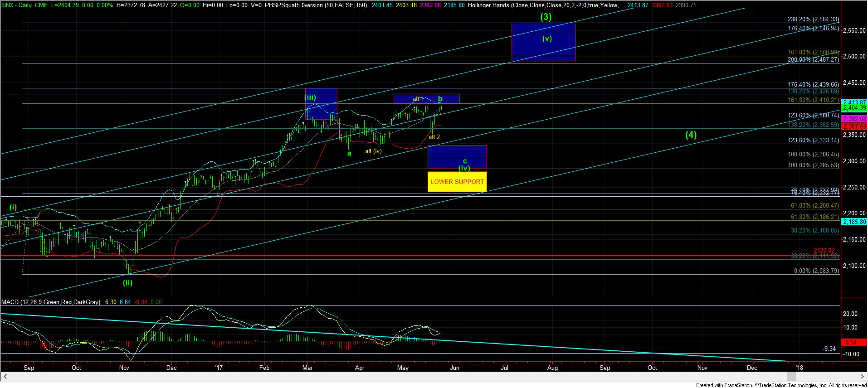Click the '18 year label on time axis
The image size is (868, 388).
click(799, 368)
